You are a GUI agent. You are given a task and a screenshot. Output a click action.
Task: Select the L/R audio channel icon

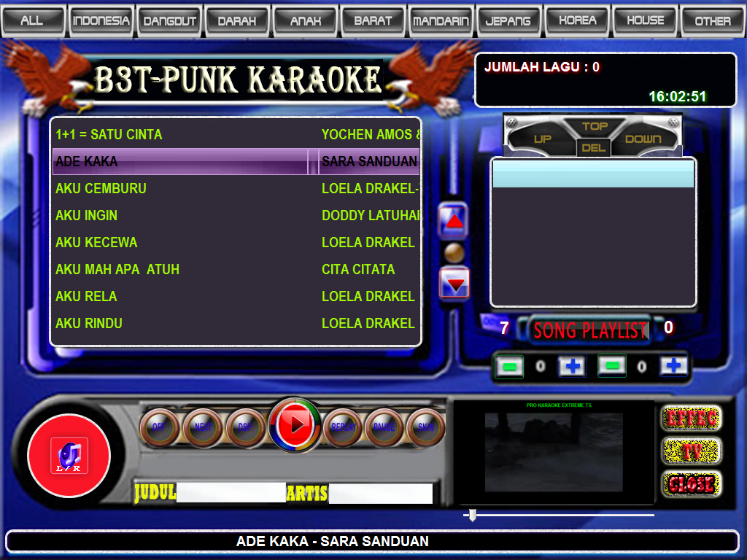coord(69,454)
